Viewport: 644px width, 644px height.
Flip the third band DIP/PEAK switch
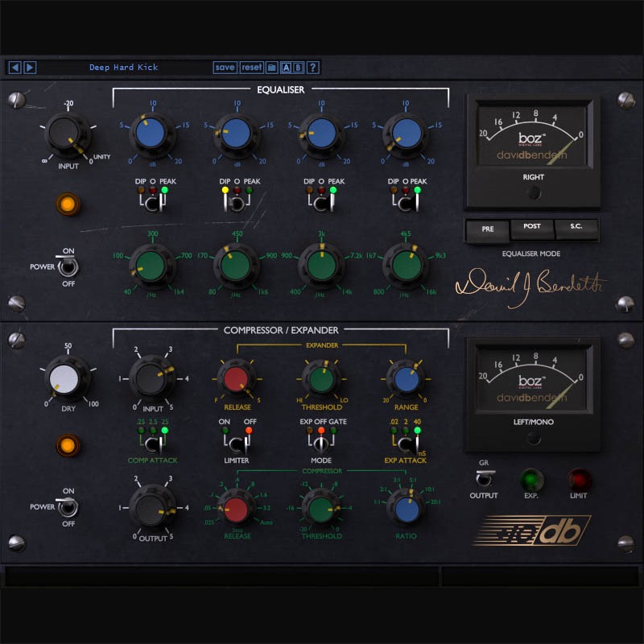321,203
